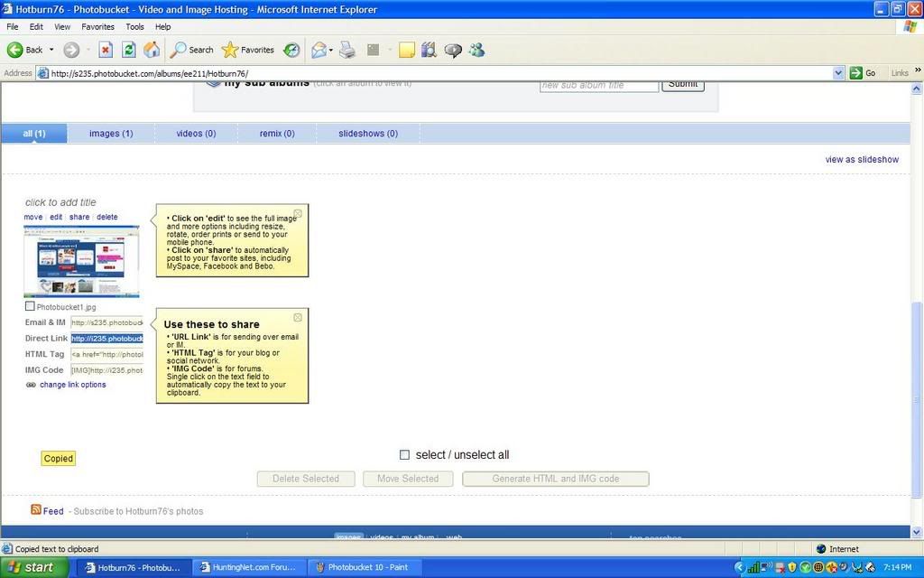The width and height of the screenshot is (924, 578).
Task: Tick the Photobucket1.jpg checkbox
Action: [x=30, y=306]
